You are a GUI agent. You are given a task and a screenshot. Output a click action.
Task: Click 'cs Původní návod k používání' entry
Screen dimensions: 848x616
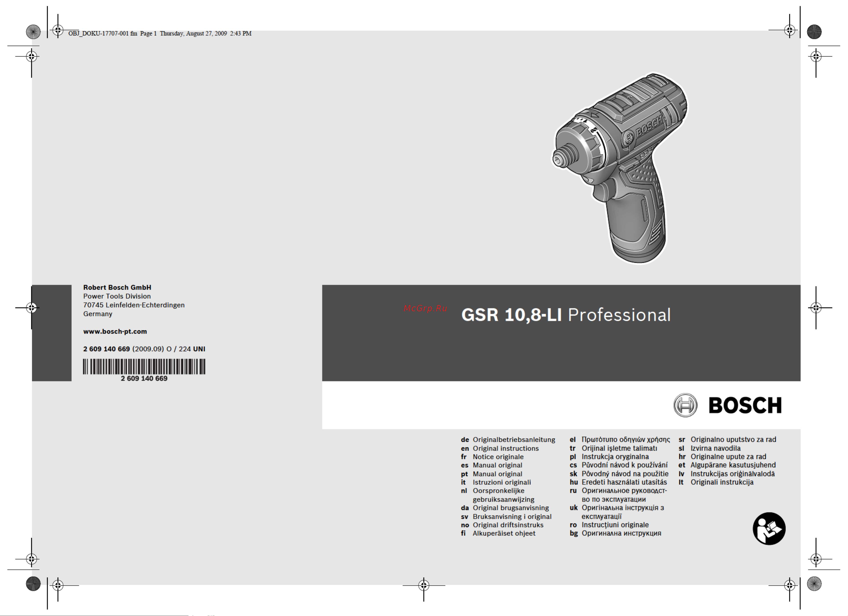coord(619,465)
